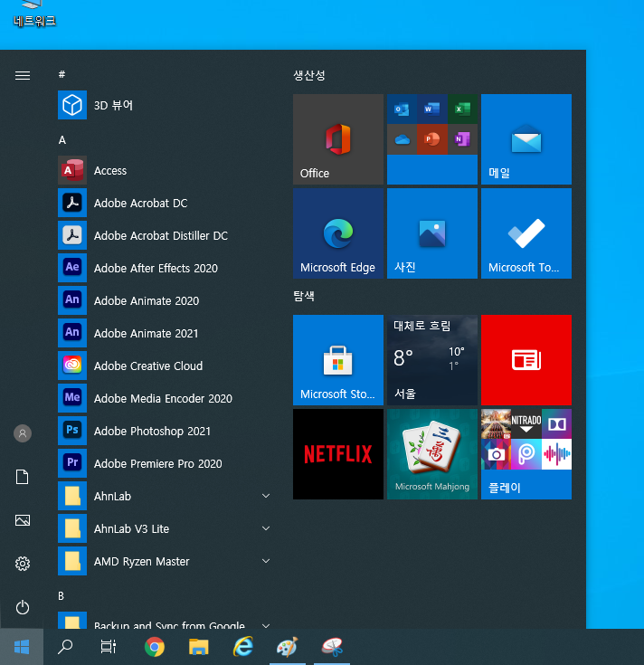This screenshot has height=665, width=644.
Task: Select the 생산성 group title
Action: click(309, 75)
